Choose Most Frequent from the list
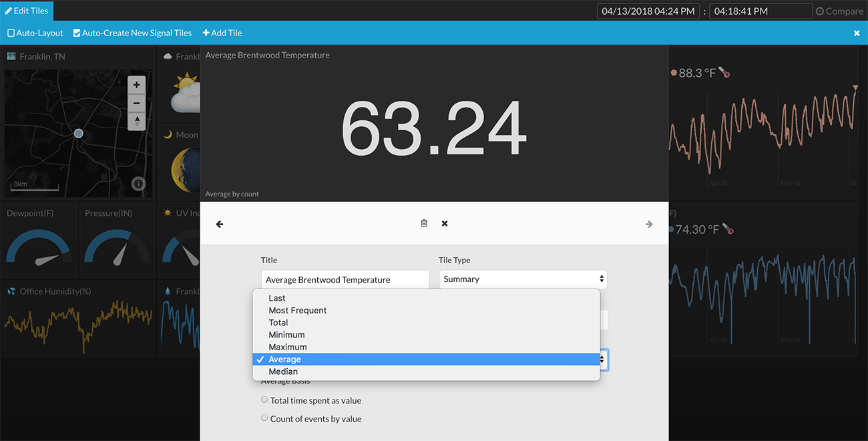Image resolution: width=868 pixels, height=441 pixels. (297, 310)
